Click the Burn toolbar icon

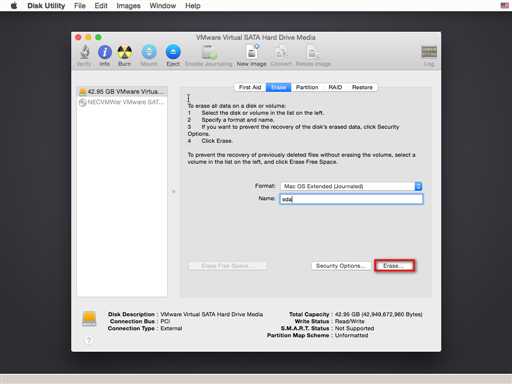tap(124, 55)
